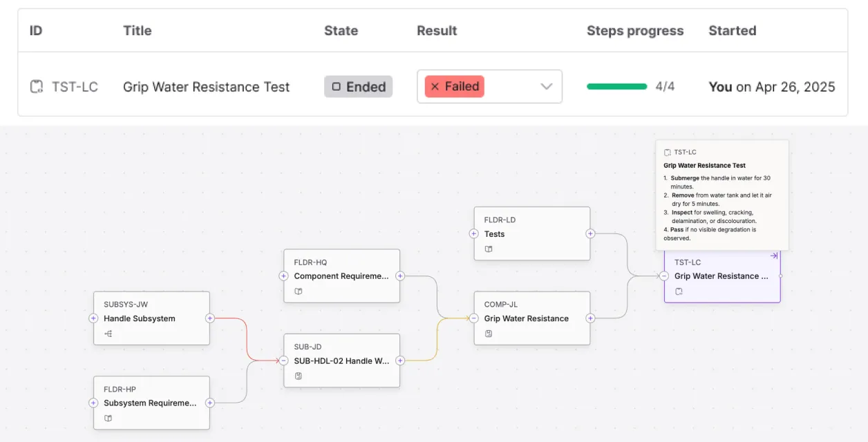
Task: Select the FLDR-HQ Component Requirements node
Action: [342, 276]
